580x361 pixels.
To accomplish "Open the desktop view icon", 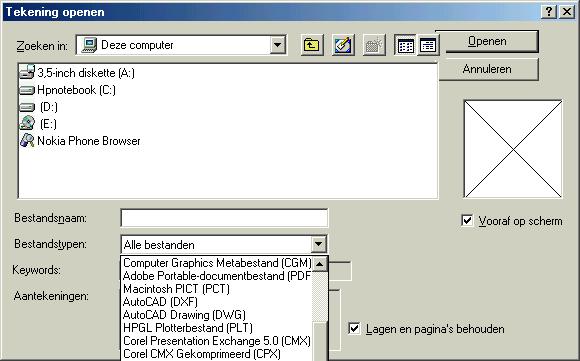I will [x=343, y=45].
